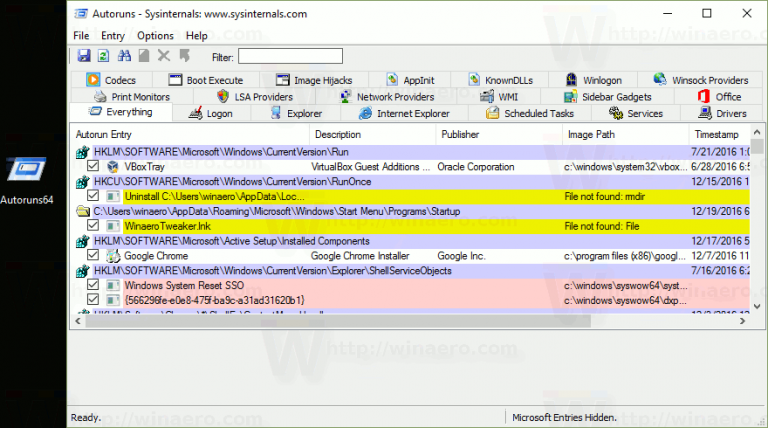Switch to the Services tab
The width and height of the screenshot is (768, 428).
coord(636,114)
